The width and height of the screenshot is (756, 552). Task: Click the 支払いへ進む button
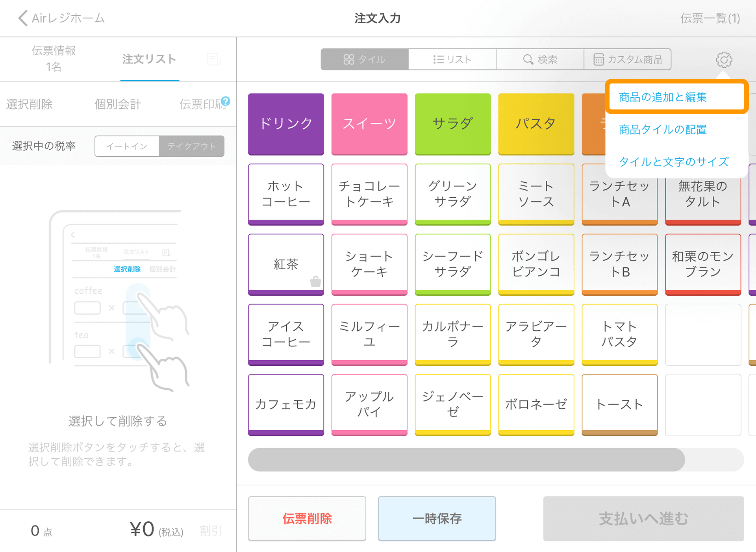(x=643, y=519)
